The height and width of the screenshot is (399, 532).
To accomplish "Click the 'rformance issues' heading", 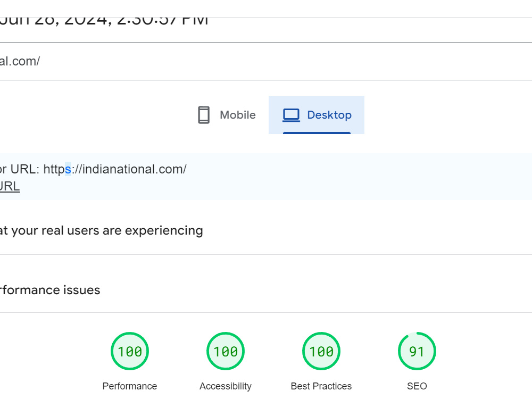I will pyautogui.click(x=50, y=290).
